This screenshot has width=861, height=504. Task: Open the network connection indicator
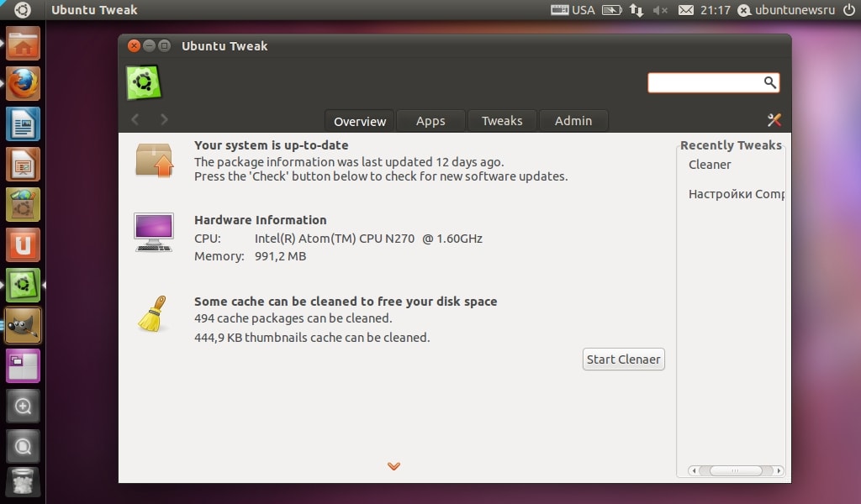click(x=637, y=10)
